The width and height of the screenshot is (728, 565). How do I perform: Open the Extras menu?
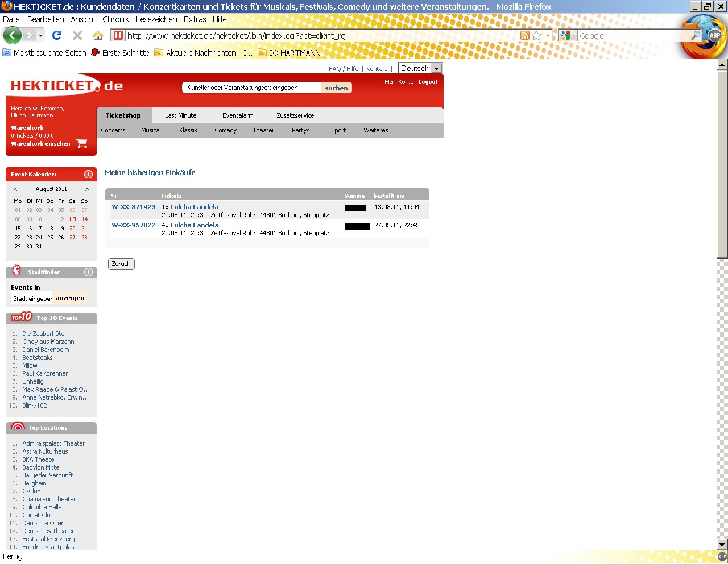point(195,19)
